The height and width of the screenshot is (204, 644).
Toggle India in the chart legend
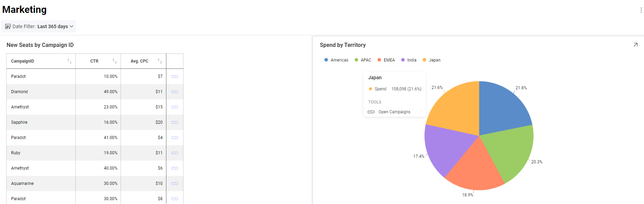409,60
